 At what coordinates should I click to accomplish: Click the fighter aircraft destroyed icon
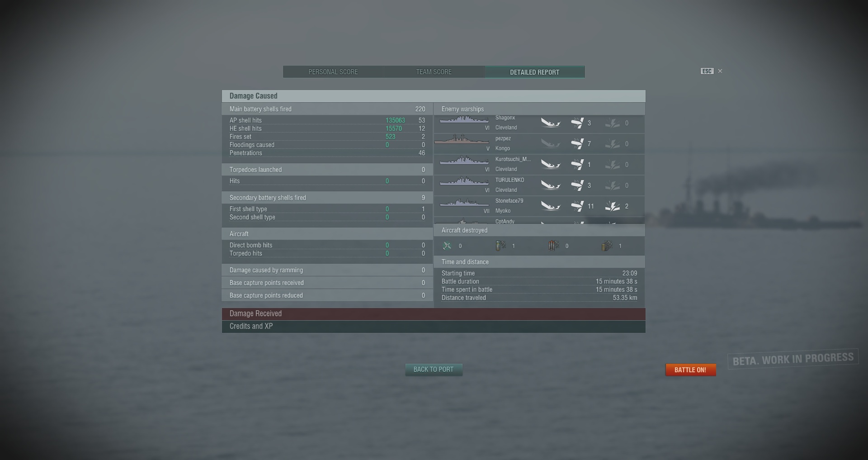coord(447,246)
